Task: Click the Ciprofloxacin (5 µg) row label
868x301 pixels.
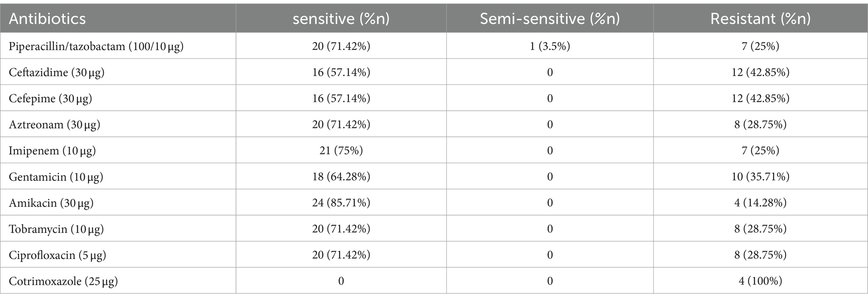Action: (58, 255)
